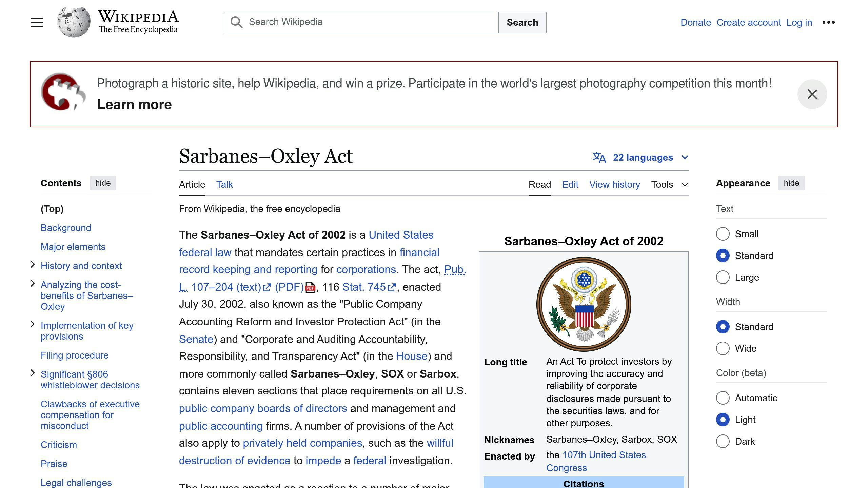
Task: Select Light color mode
Action: click(x=723, y=420)
